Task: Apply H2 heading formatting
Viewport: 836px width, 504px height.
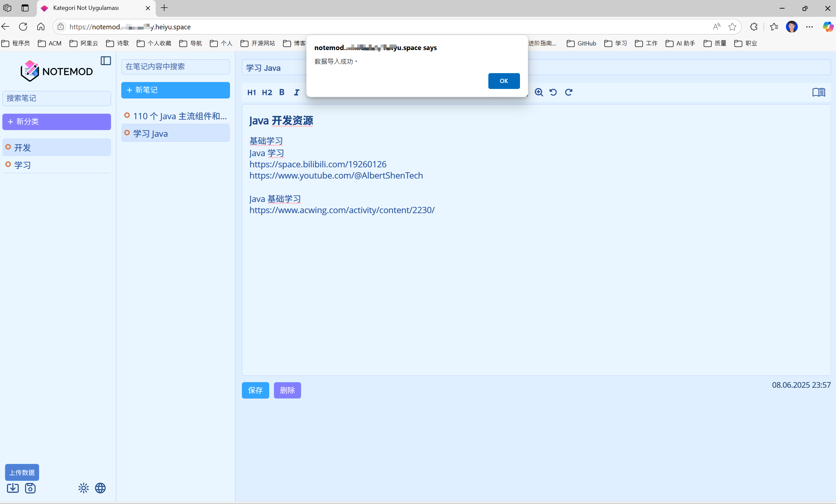Action: point(267,92)
